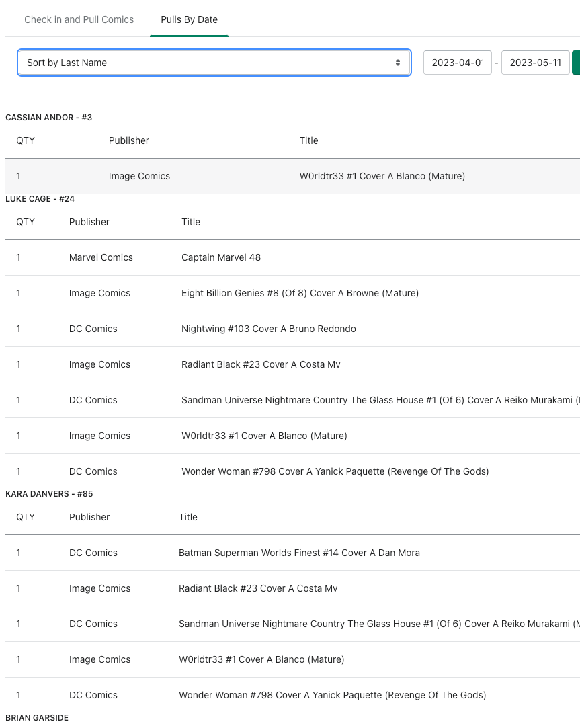Select the CASSIAN ANDOR - #3 heading
This screenshot has height=728, width=580.
click(49, 118)
